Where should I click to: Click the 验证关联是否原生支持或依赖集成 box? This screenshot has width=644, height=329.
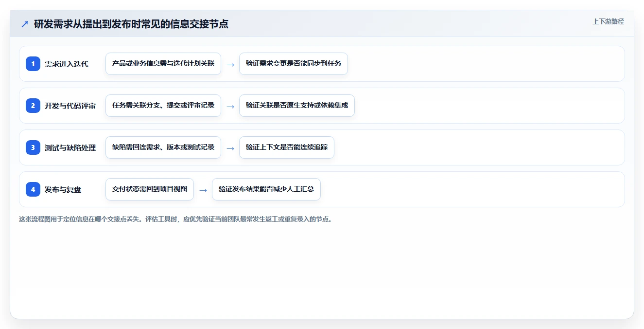click(297, 106)
